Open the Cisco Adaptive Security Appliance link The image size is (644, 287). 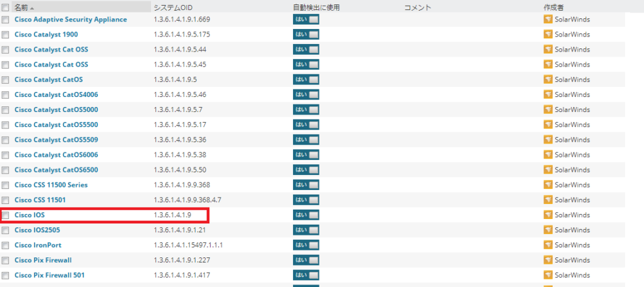click(70, 20)
